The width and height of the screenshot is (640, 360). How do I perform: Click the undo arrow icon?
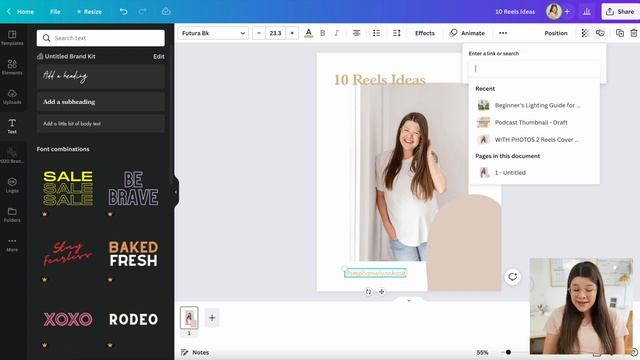point(123,11)
